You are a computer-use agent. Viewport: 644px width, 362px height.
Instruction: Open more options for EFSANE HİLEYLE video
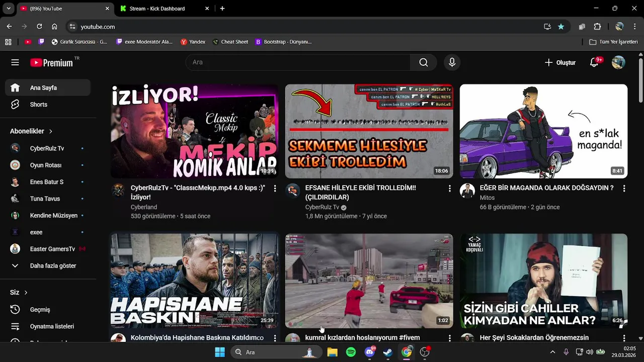pos(449,188)
